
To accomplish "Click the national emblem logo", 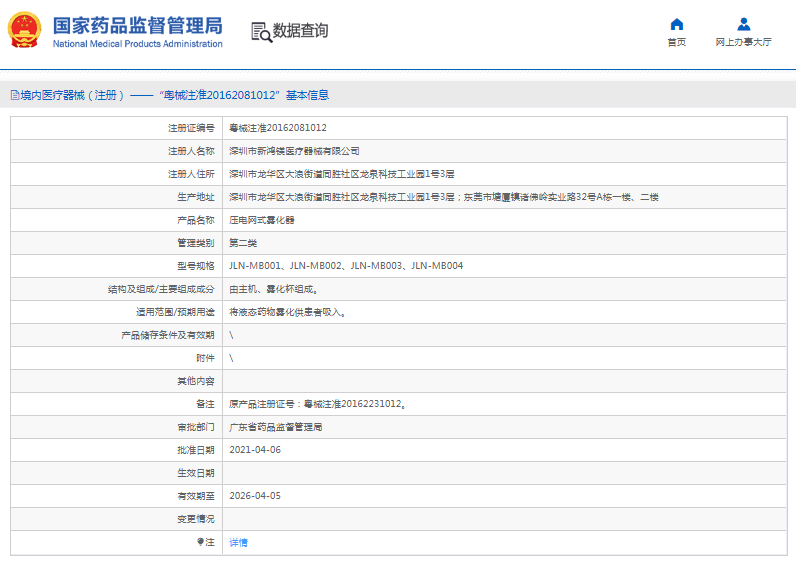I will click(x=25, y=30).
